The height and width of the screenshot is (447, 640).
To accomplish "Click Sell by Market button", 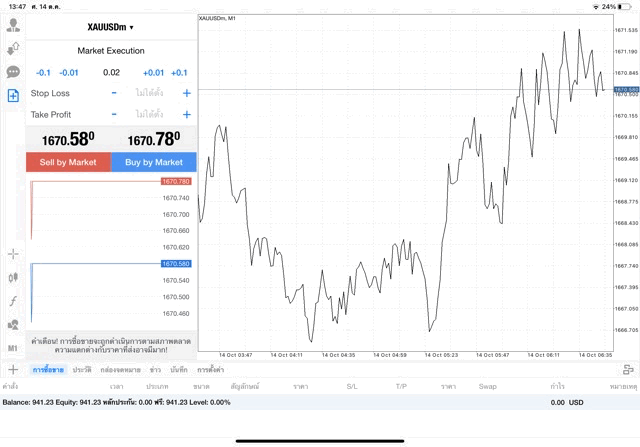I will 68,162.
